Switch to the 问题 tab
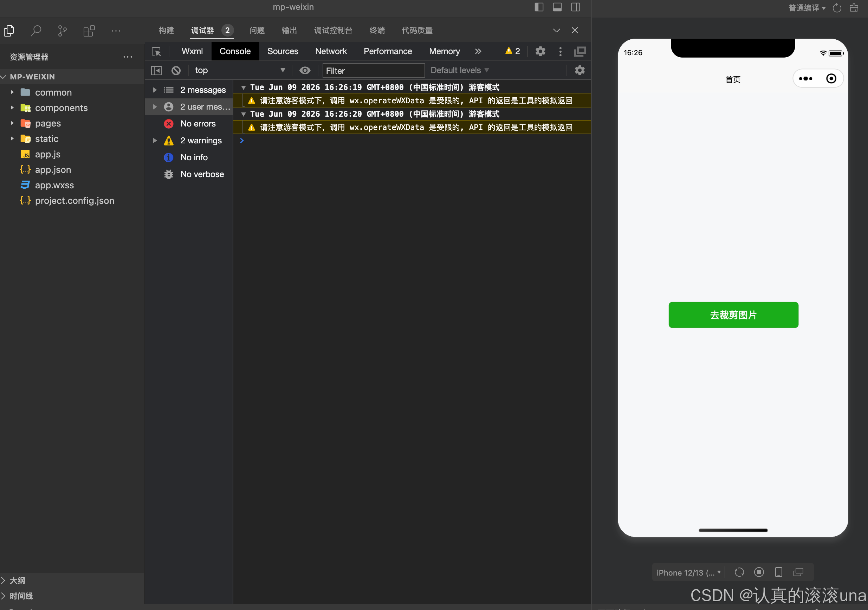This screenshot has width=868, height=610. [x=257, y=31]
